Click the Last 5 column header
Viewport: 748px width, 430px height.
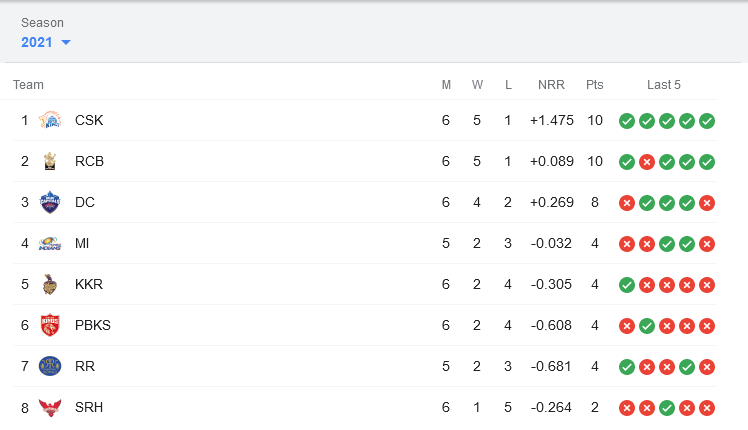point(664,85)
